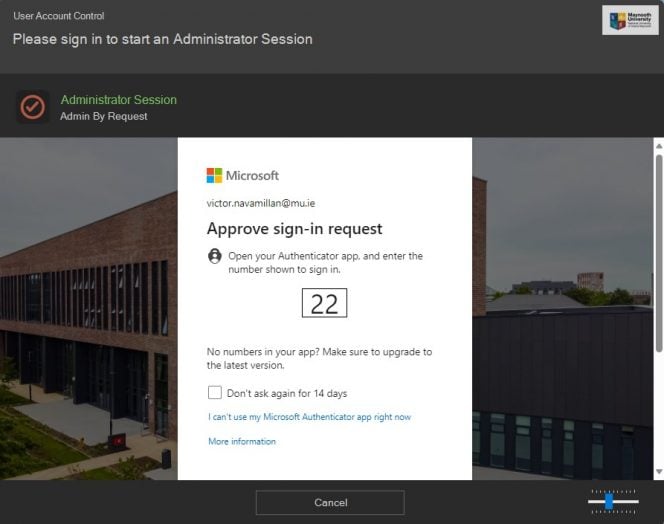Screen dimensions: 664x524
Task: Click the green Administrator Session title
Action: [x=119, y=100]
